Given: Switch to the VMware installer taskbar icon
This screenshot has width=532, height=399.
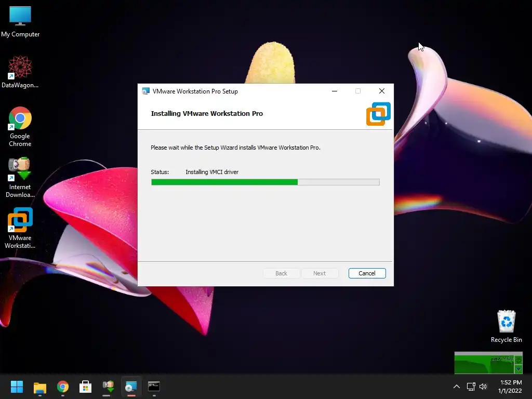Looking at the screenshot, I should point(131,387).
